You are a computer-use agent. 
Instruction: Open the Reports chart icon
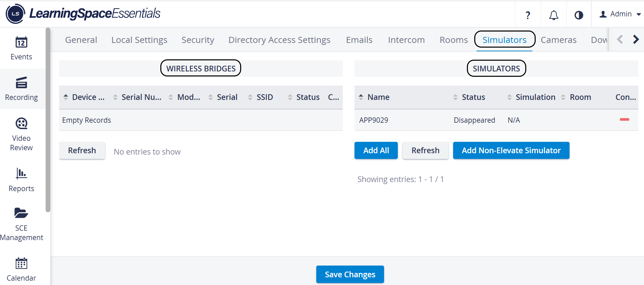[x=21, y=173]
